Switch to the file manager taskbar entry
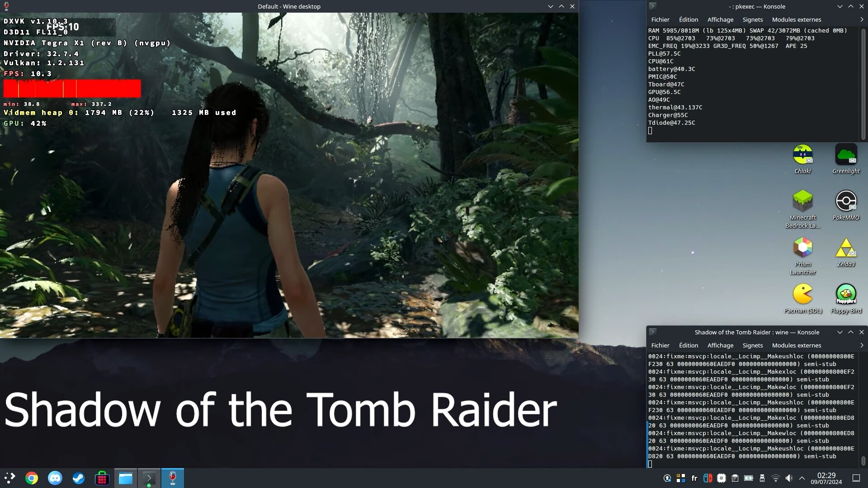Image resolution: width=868 pixels, height=488 pixels. (x=126, y=478)
